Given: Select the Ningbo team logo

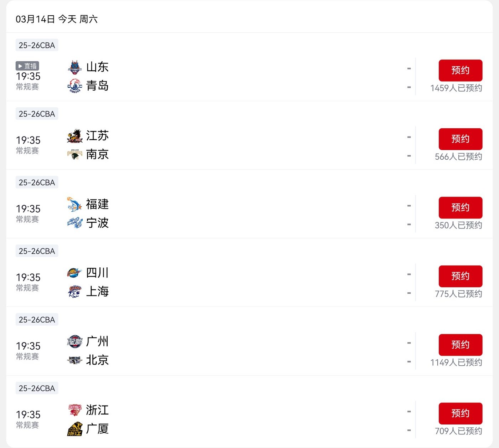Looking at the screenshot, I should tap(75, 223).
